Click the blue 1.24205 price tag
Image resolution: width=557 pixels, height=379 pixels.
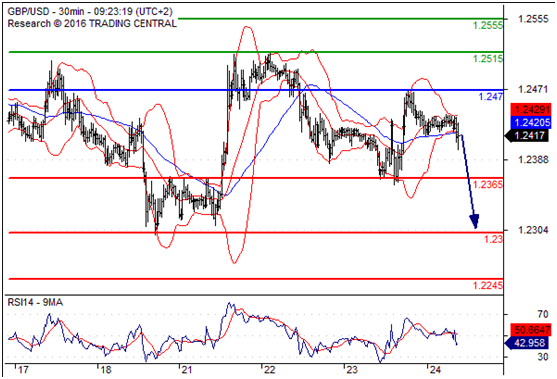pyautogui.click(x=531, y=123)
